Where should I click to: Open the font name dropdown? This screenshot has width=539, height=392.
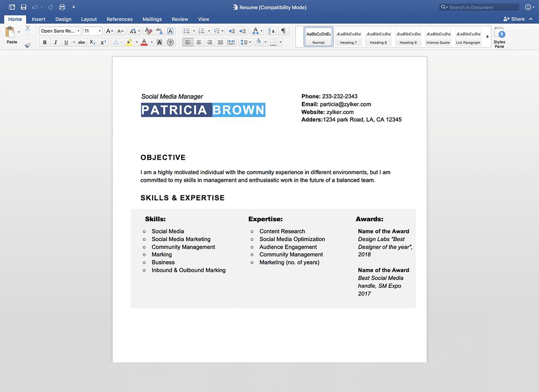(x=78, y=31)
